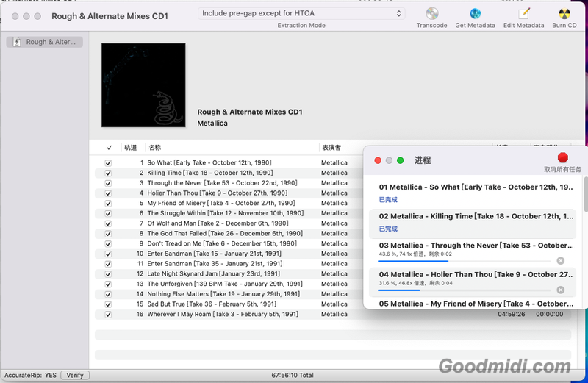Select track name Killing Time [Take 18]
The width and height of the screenshot is (588, 383).
pyautogui.click(x=210, y=173)
